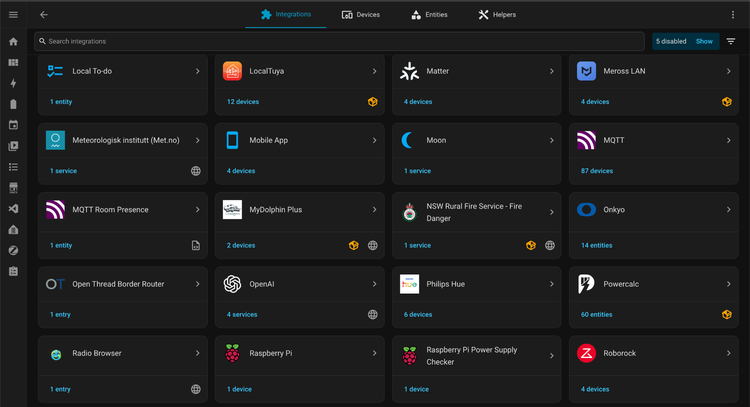The height and width of the screenshot is (407, 750).
Task: Open the clipboard icon in sidebar
Action: [x=13, y=271]
